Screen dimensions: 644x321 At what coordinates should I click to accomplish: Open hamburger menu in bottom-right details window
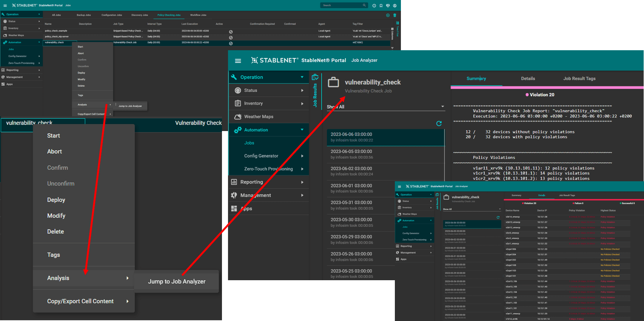click(x=399, y=187)
